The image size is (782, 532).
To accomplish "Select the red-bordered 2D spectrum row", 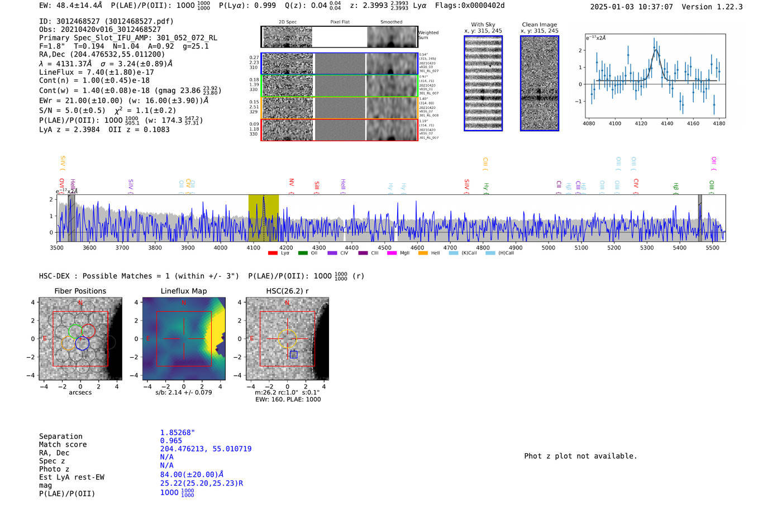I will pyautogui.click(x=339, y=130).
